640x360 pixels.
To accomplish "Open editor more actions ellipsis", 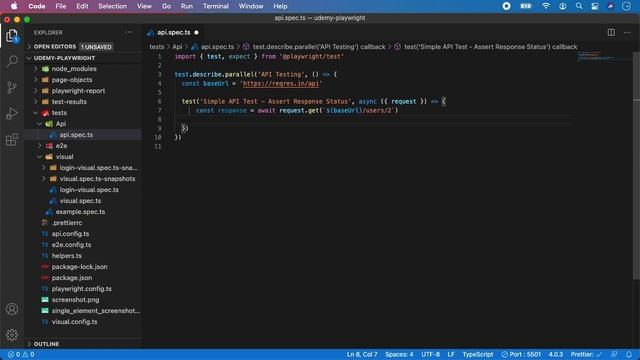I will 627,32.
